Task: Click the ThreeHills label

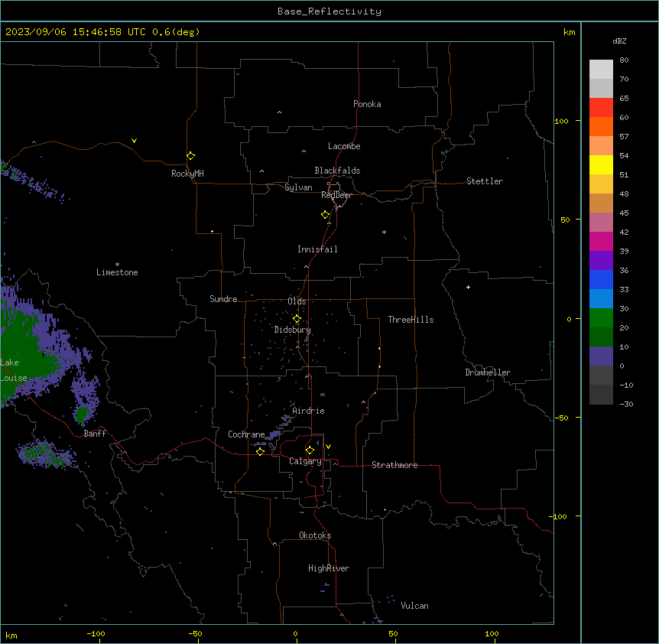Action: [x=411, y=320]
